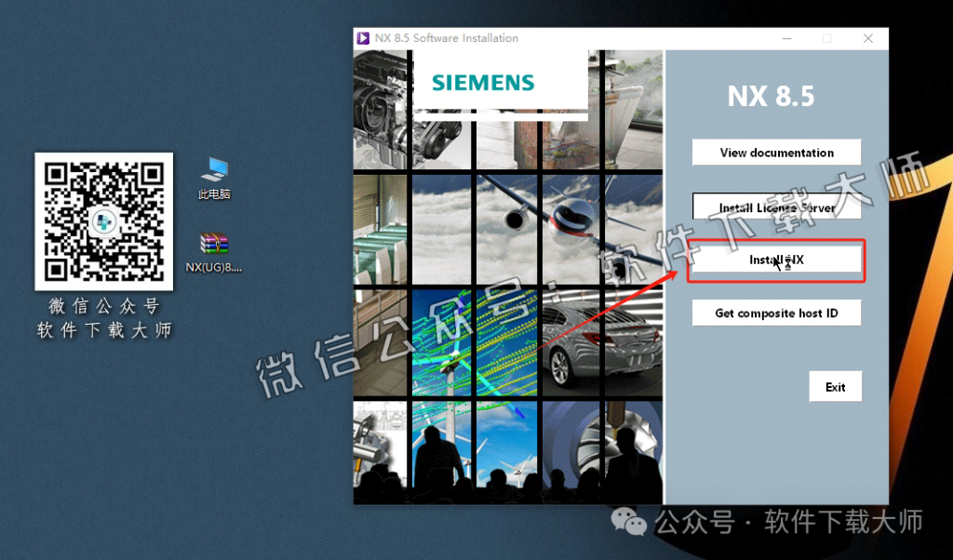Click the Siemens logo
The width and height of the screenshot is (953, 560).
[481, 82]
